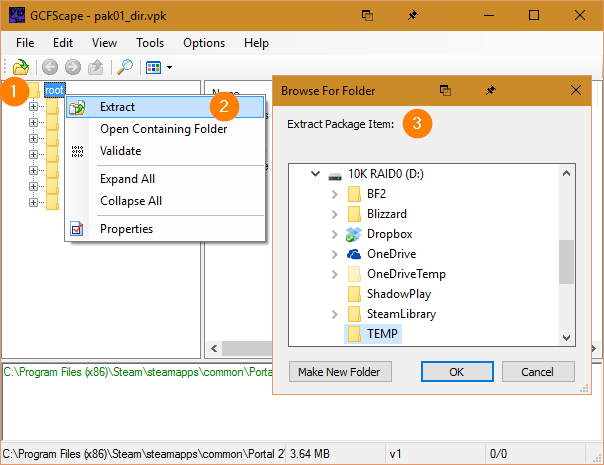This screenshot has width=604, height=465.
Task: Choose Expand All
Action: [x=165, y=179]
